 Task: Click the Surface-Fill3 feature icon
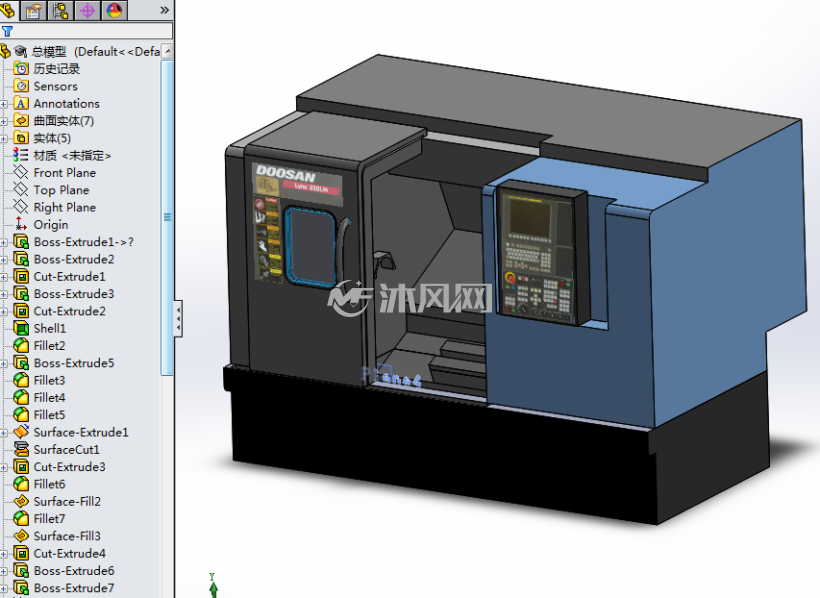(21, 535)
